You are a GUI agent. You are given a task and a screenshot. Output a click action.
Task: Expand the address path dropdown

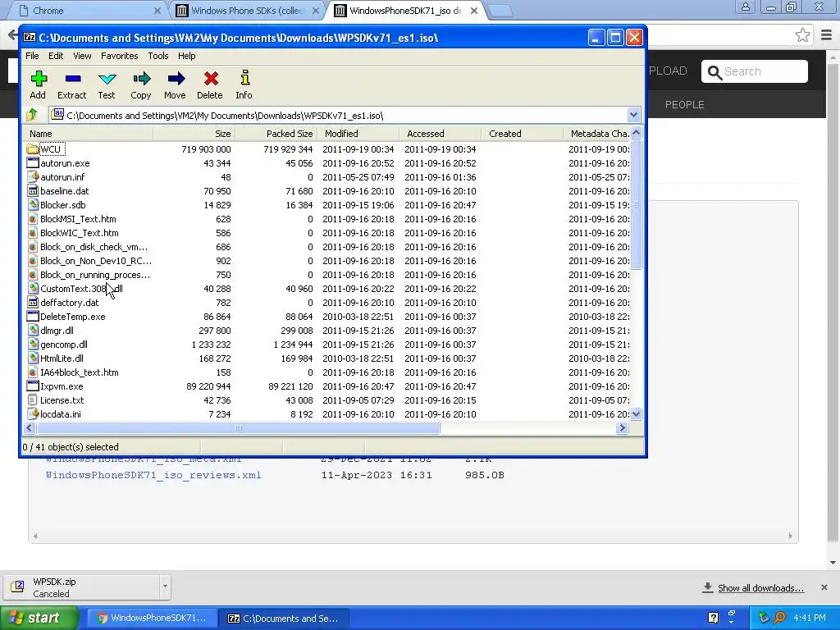coord(633,115)
